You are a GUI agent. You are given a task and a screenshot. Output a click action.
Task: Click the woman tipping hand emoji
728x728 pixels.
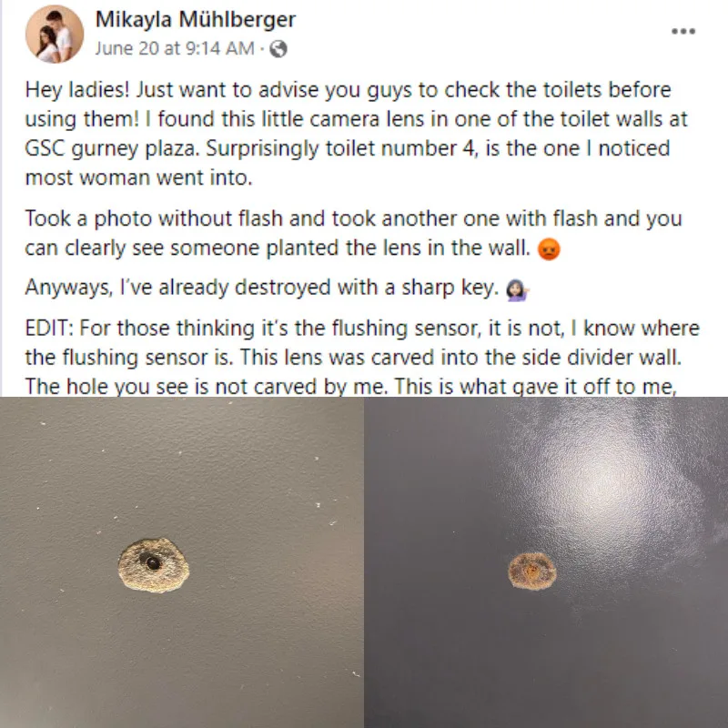[x=517, y=289]
